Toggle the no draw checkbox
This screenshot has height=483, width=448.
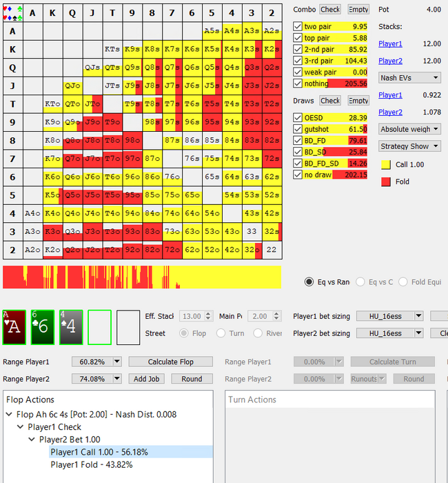tap(298, 175)
